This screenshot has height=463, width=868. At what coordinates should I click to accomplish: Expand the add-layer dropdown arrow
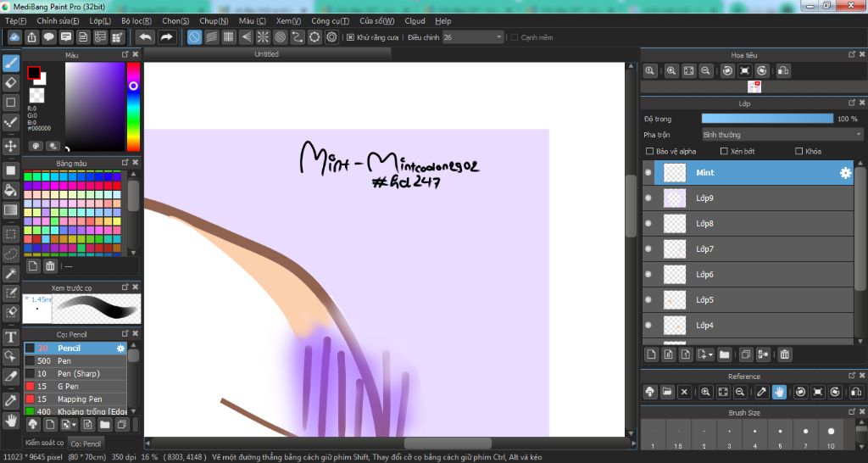[710, 354]
